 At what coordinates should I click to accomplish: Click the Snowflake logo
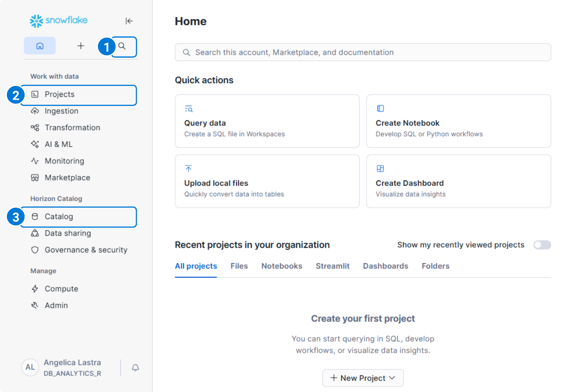(x=58, y=21)
